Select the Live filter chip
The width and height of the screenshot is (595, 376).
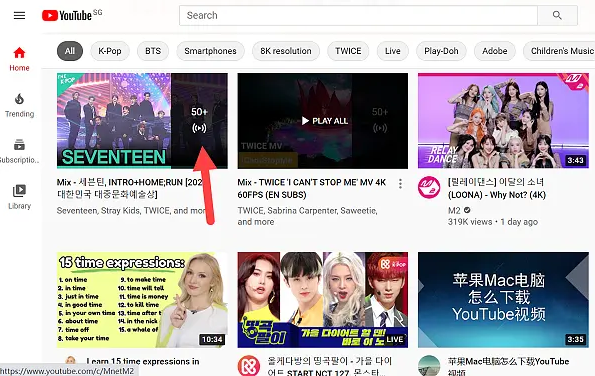click(x=392, y=51)
